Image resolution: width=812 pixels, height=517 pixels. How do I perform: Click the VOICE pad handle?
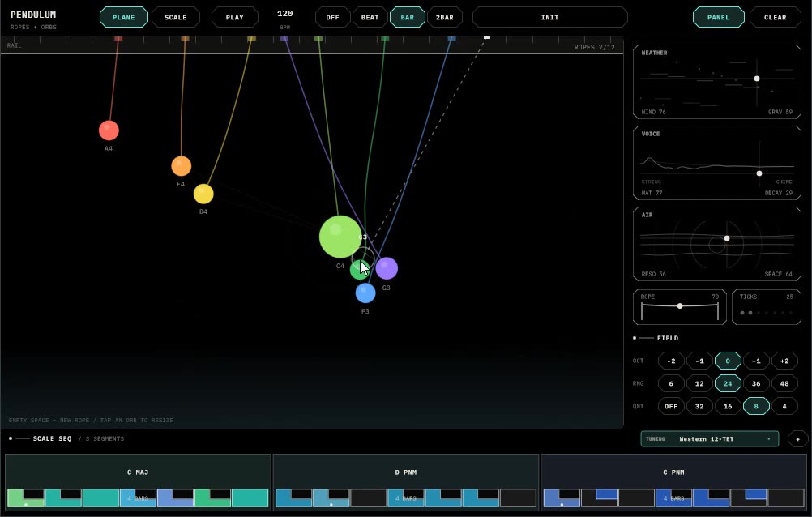click(759, 173)
